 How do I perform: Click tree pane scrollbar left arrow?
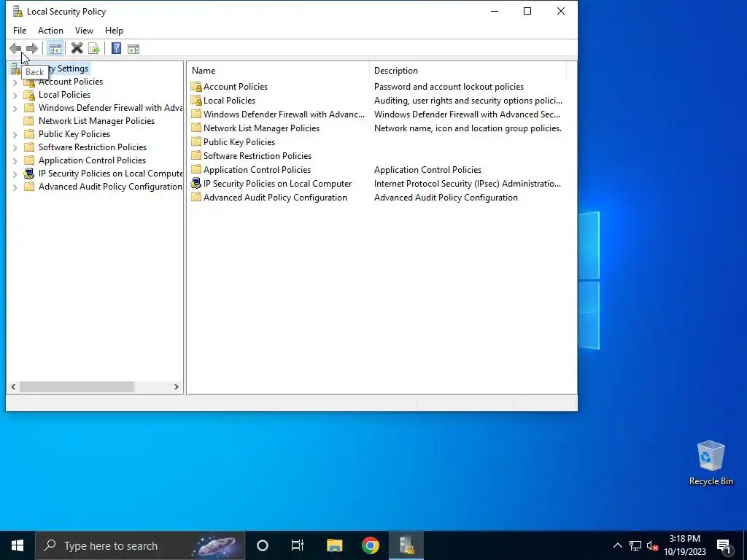(13, 386)
